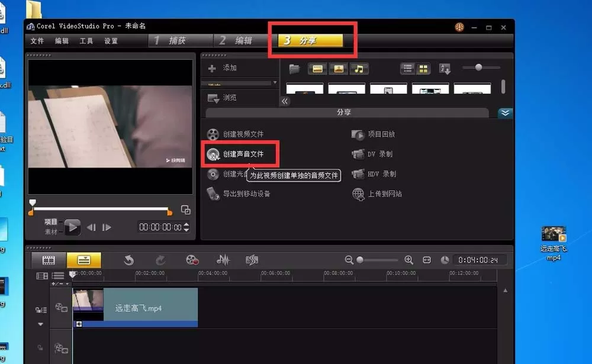The height and width of the screenshot is (364, 592).
Task: Open the 文件 menu
Action: coord(37,41)
